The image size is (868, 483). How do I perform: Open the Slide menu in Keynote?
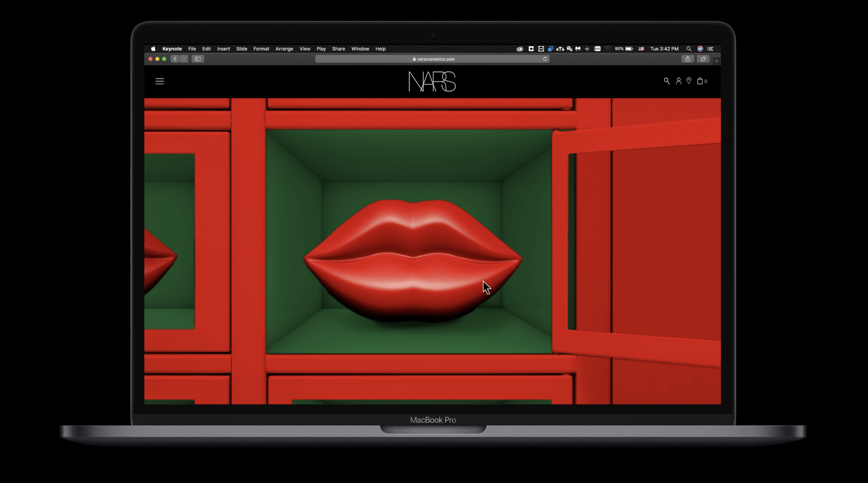point(241,49)
